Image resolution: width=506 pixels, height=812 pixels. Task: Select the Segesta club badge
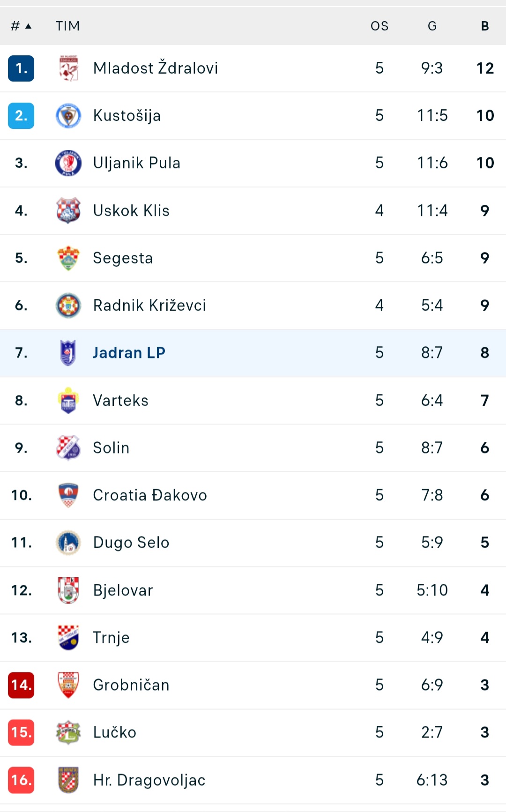(68, 258)
